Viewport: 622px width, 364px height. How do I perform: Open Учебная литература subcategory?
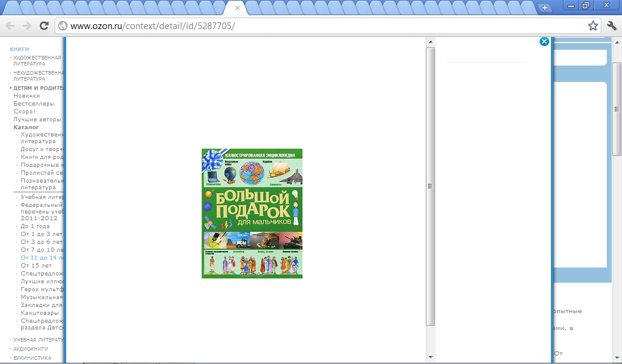[42, 197]
